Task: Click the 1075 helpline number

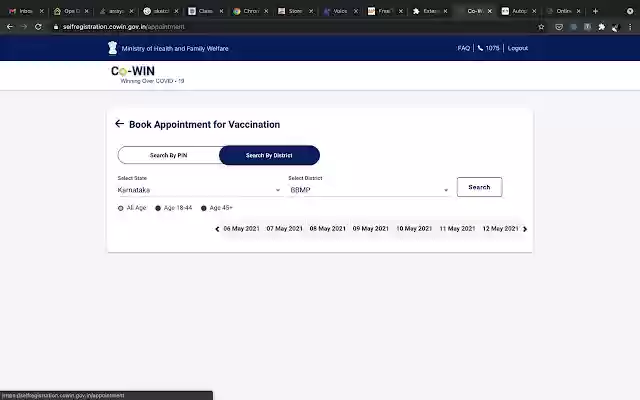Action: pyautogui.click(x=492, y=48)
